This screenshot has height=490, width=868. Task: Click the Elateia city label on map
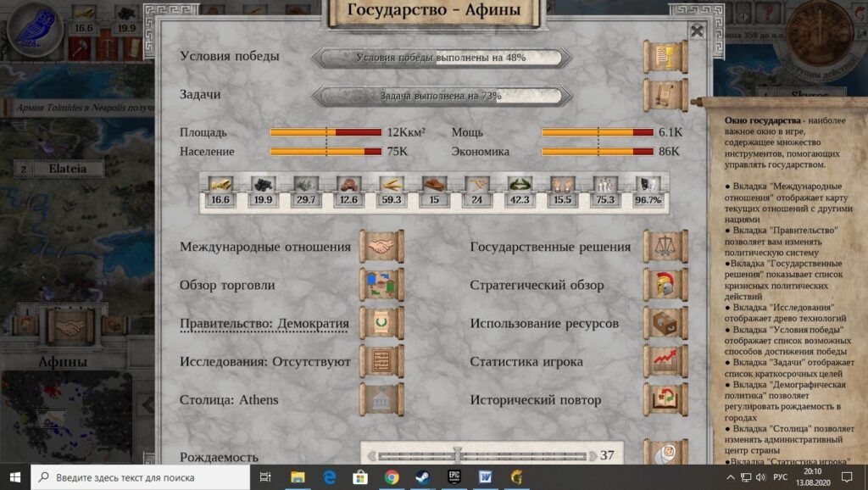point(68,169)
